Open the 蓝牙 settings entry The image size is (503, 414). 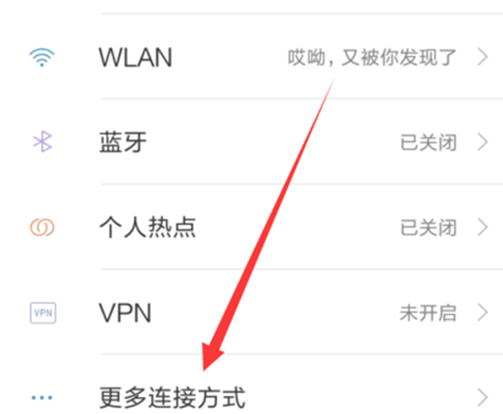pyautogui.click(x=251, y=142)
